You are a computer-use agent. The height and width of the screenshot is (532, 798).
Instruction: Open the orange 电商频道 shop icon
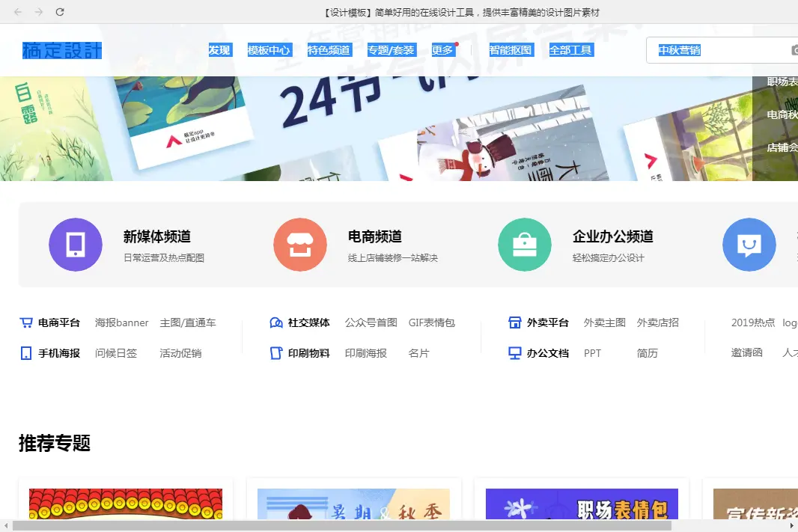click(x=300, y=245)
